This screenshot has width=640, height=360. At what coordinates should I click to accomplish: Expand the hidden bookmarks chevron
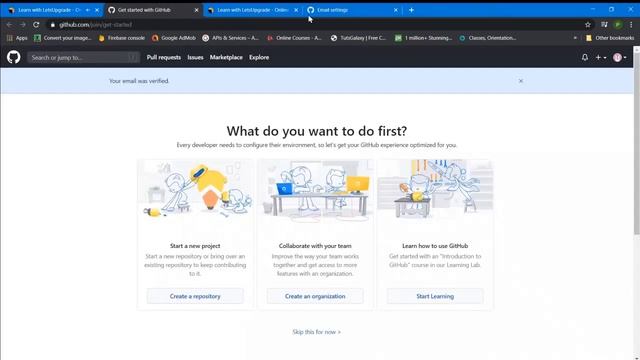pos(575,38)
